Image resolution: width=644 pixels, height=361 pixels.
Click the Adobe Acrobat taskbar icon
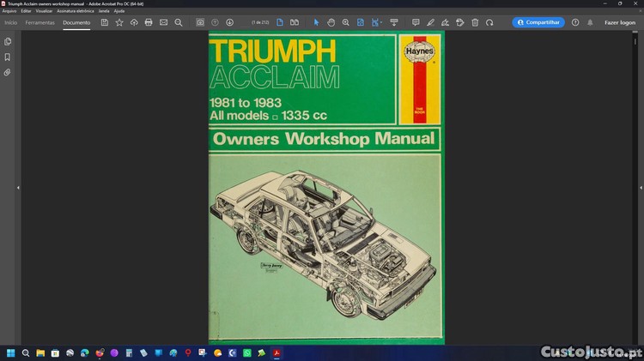click(276, 352)
